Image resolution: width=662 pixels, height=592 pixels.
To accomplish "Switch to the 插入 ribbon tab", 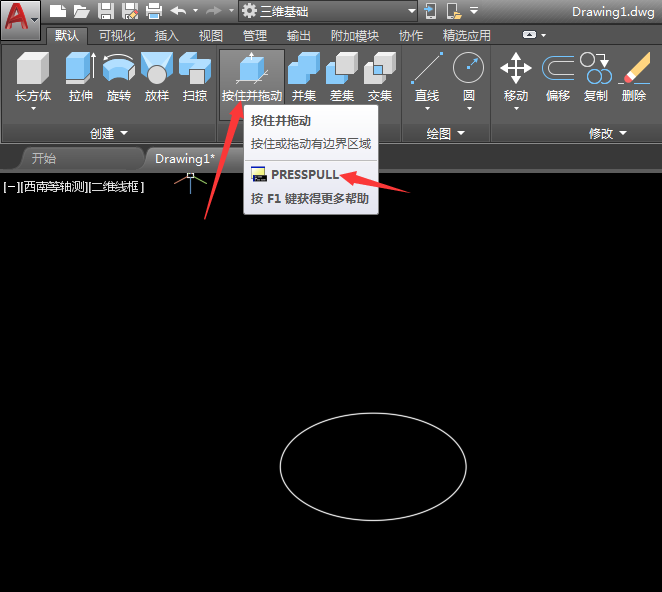I will [166, 36].
